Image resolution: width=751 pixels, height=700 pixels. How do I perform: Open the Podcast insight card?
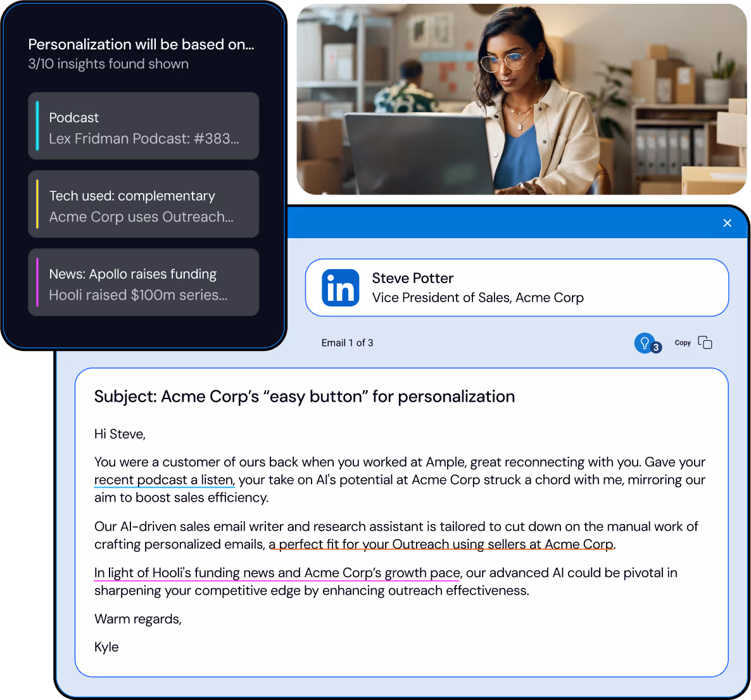[144, 126]
